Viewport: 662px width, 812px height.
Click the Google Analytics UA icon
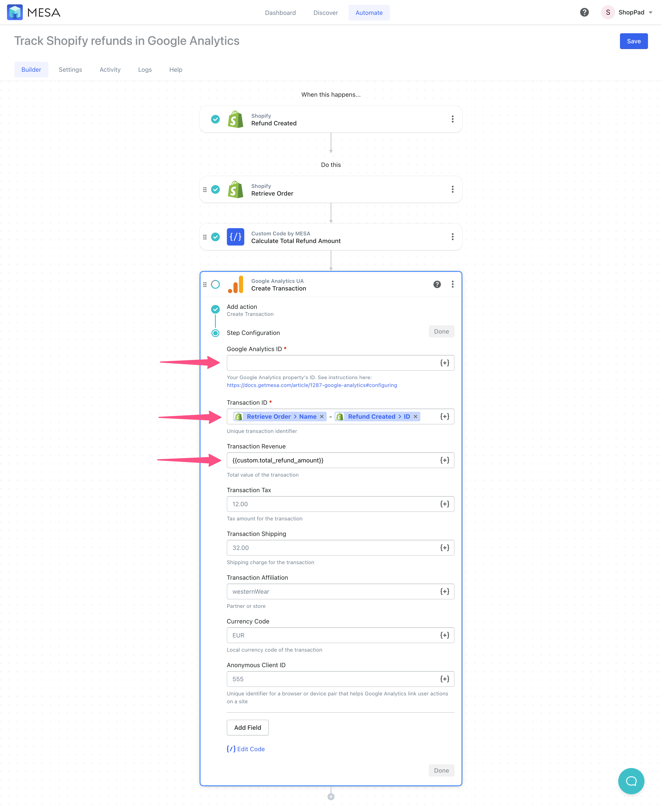[235, 284]
